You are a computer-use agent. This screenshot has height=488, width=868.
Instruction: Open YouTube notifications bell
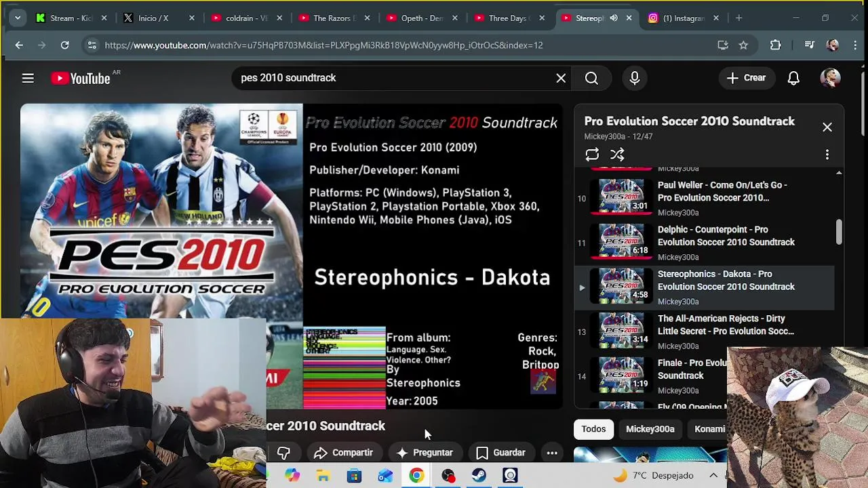click(x=793, y=78)
